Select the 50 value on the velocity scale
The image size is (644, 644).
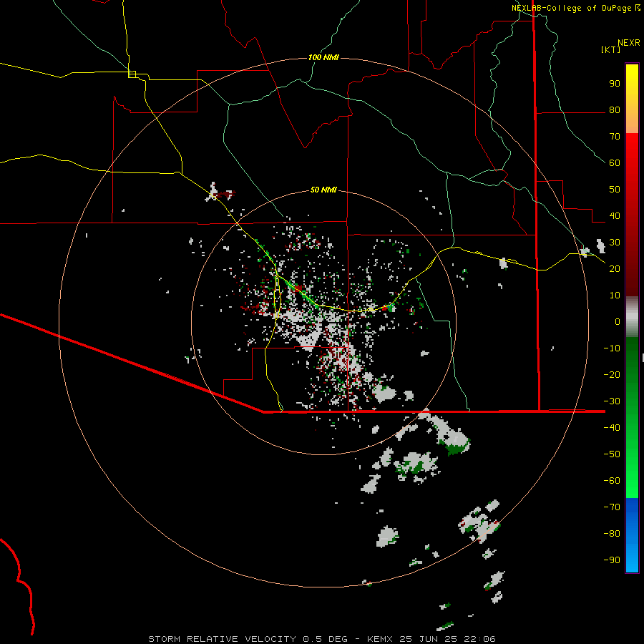615,190
